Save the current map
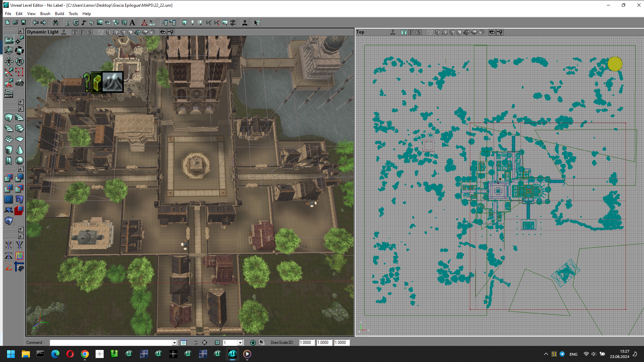This screenshot has height=362, width=644. (23, 22)
